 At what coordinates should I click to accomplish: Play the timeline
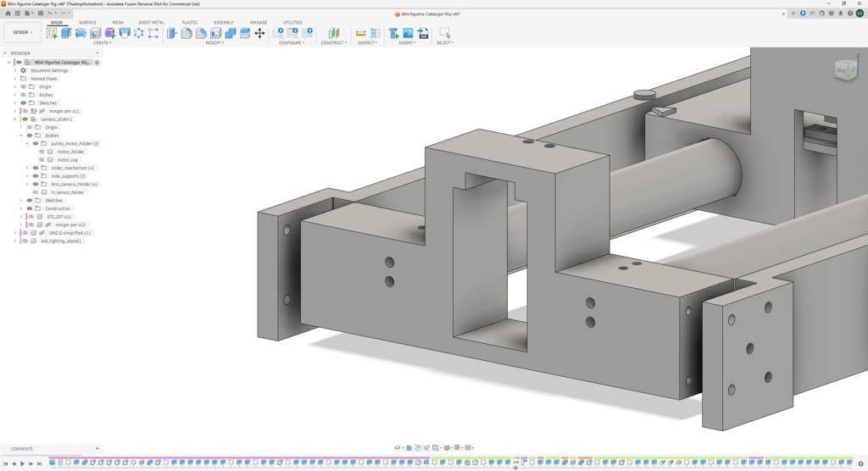pos(22,464)
